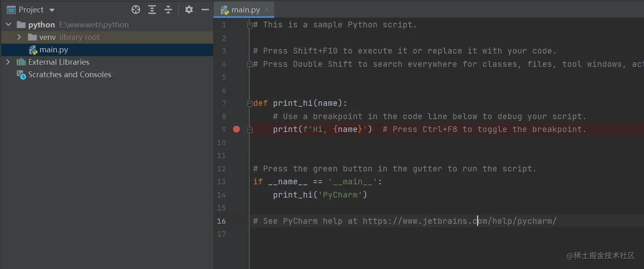Viewport: 644px width, 269px height.
Task: Select python project root row
Action: (106, 25)
